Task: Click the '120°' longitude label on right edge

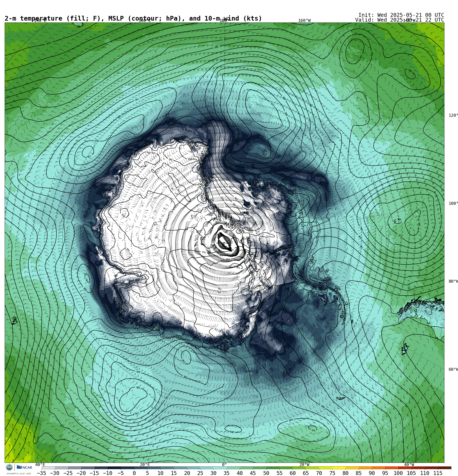Action: [x=453, y=115]
